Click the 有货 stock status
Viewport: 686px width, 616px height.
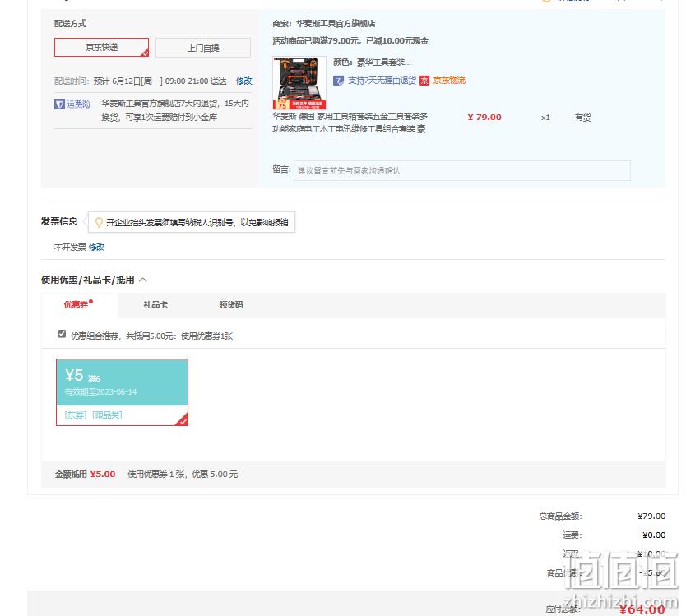[x=582, y=118]
